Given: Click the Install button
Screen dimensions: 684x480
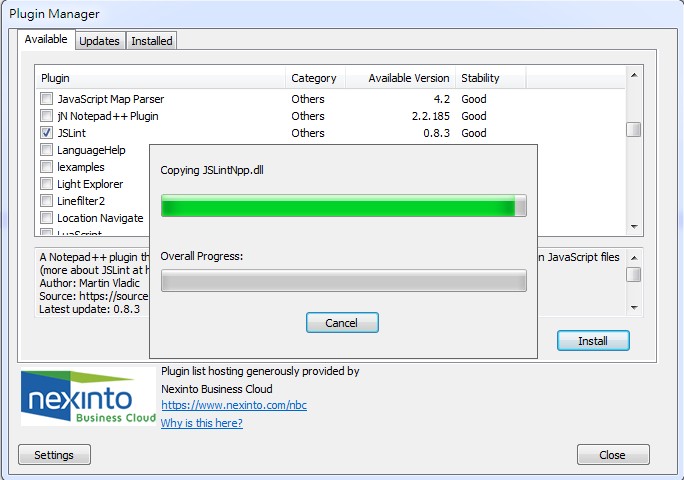Looking at the screenshot, I should [x=593, y=341].
